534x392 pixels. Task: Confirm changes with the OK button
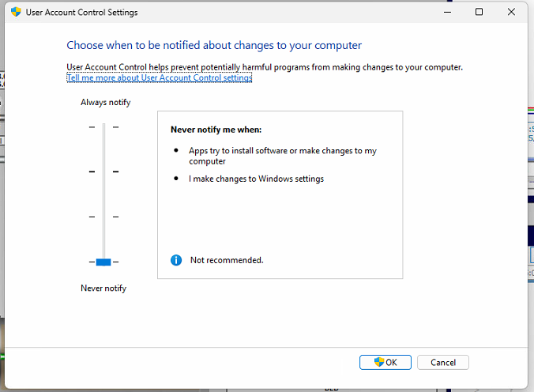tap(385, 362)
